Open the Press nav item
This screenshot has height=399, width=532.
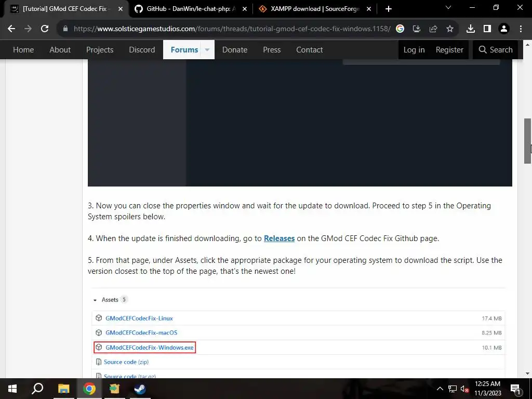click(272, 50)
